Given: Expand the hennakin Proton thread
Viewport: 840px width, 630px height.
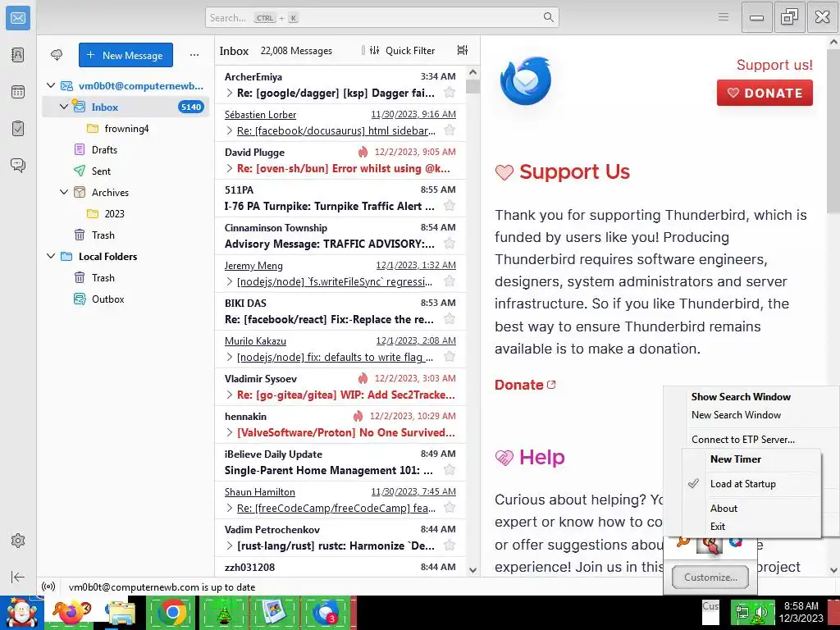Looking at the screenshot, I should coord(230,432).
